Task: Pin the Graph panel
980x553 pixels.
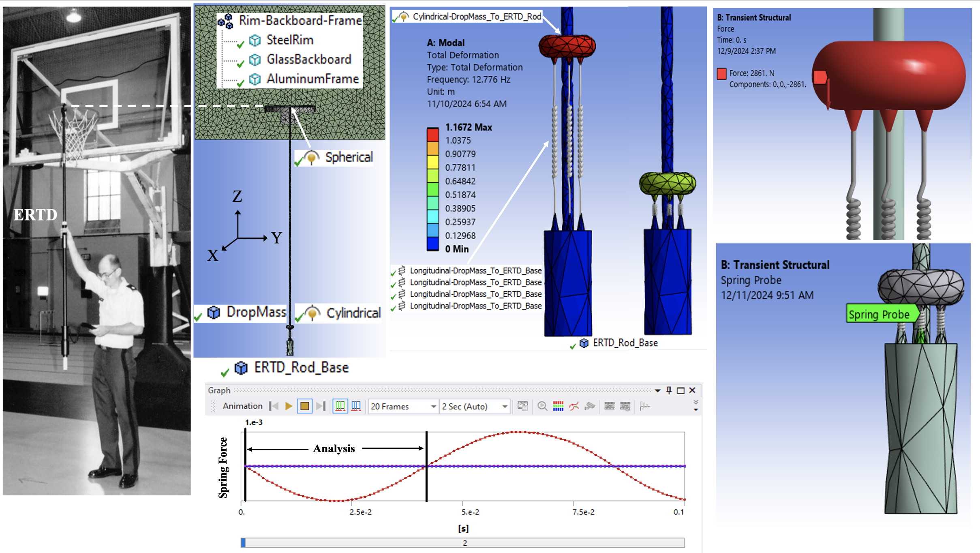Action: [x=669, y=390]
